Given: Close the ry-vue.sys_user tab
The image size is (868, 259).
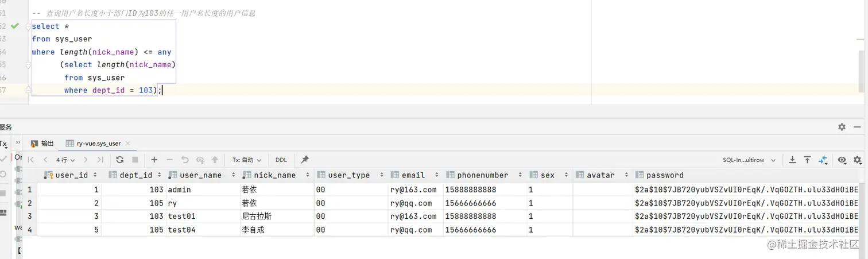Looking at the screenshot, I should [x=127, y=144].
